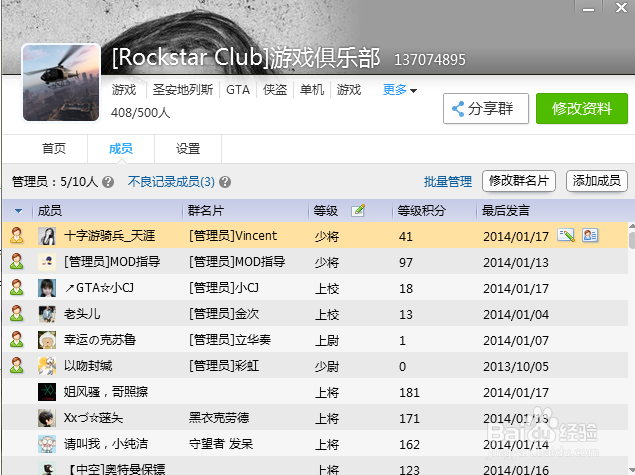Open avatar of [管理员]MOD指导 member
Viewport: 635px width, 475px height.
point(47,262)
